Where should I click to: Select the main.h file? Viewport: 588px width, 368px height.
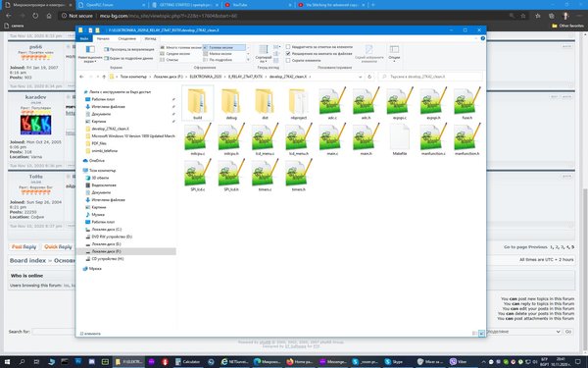[366, 138]
